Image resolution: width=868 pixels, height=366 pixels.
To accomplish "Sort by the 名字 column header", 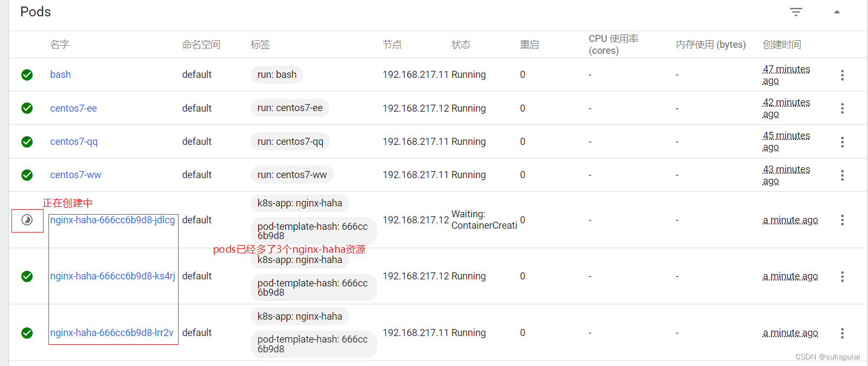I will coord(59,45).
